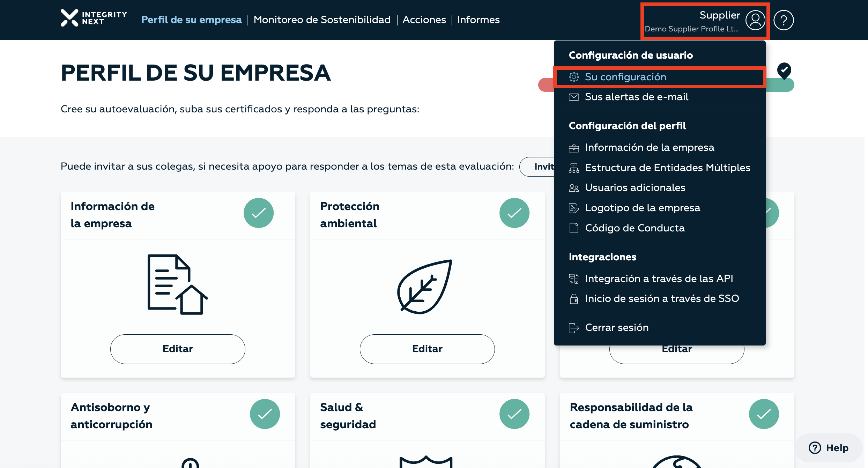
Task: Click Editar under Protección ambiental
Action: coord(427,349)
